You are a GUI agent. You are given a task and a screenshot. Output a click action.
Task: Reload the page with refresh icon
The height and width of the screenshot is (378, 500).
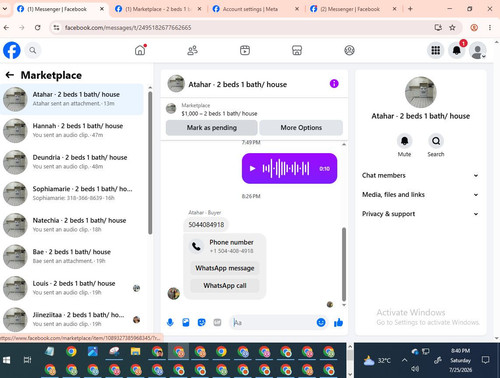click(37, 28)
